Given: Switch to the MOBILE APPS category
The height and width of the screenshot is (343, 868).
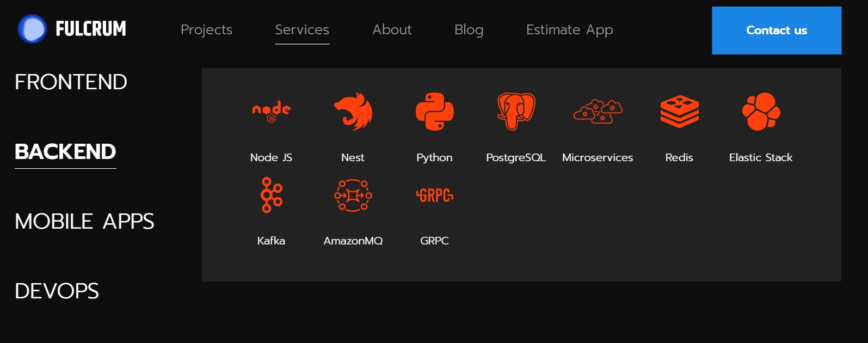Looking at the screenshot, I should pyautogui.click(x=84, y=222).
